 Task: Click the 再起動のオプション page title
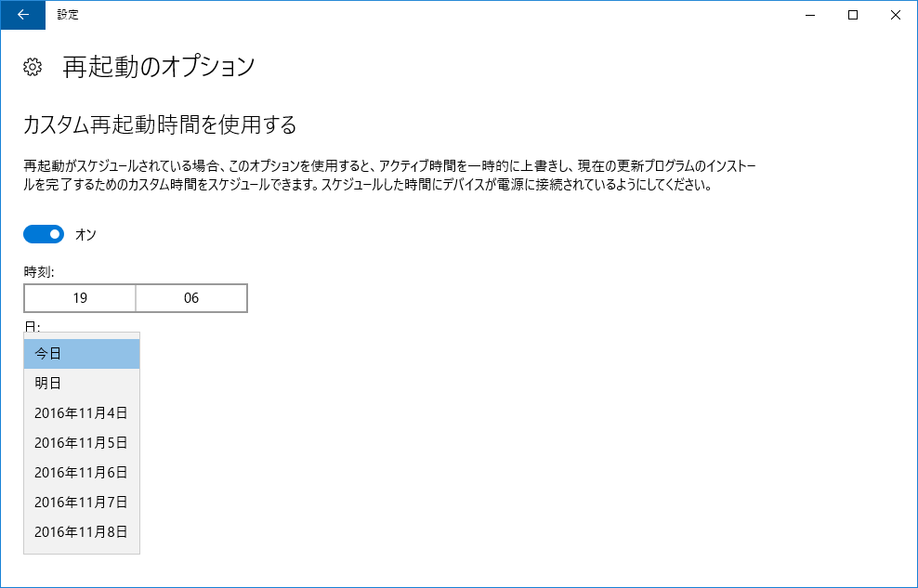click(159, 67)
